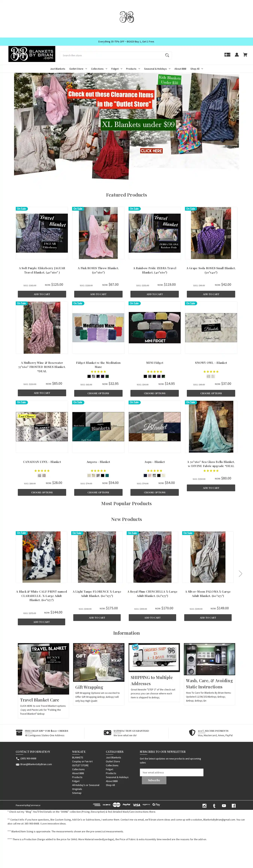Open the Instagram icon in the footer

click(x=204, y=806)
